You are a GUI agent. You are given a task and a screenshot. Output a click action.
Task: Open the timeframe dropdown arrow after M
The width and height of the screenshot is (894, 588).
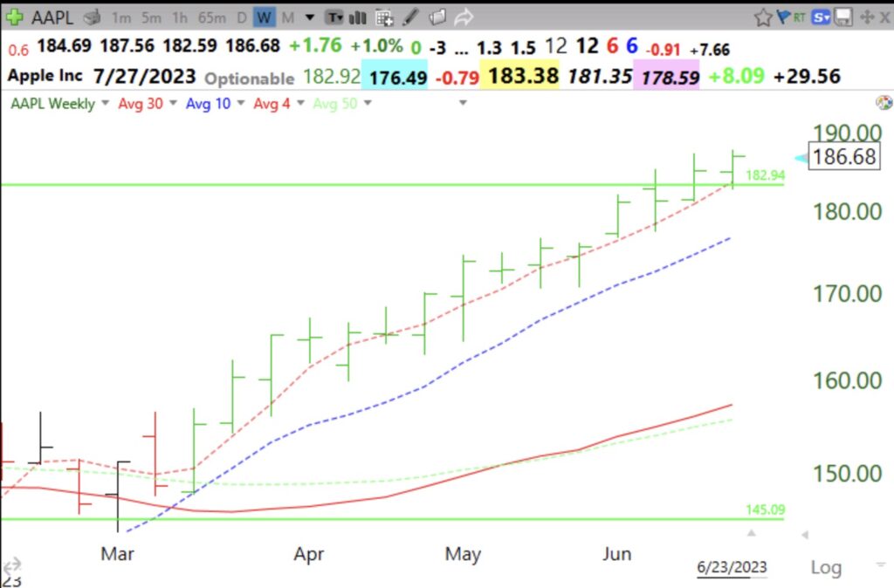309,17
